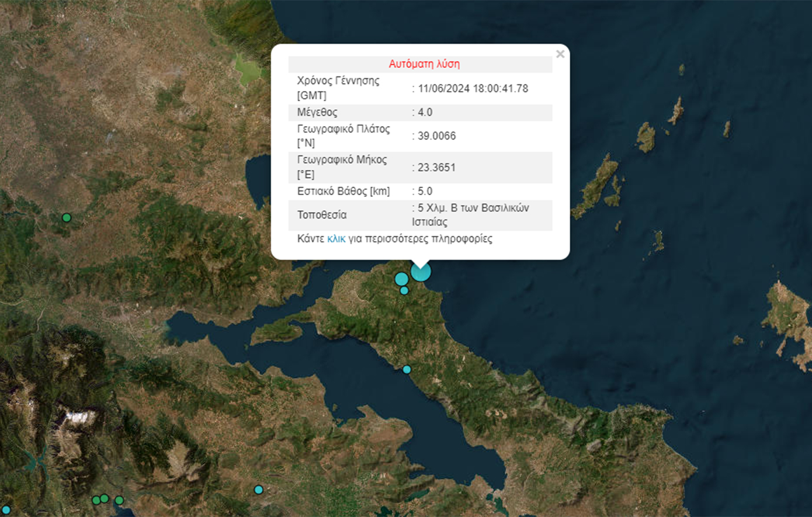Image resolution: width=812 pixels, height=517 pixels.
Task: Select the leftmost green marker in the bottom trio
Action: [96, 500]
